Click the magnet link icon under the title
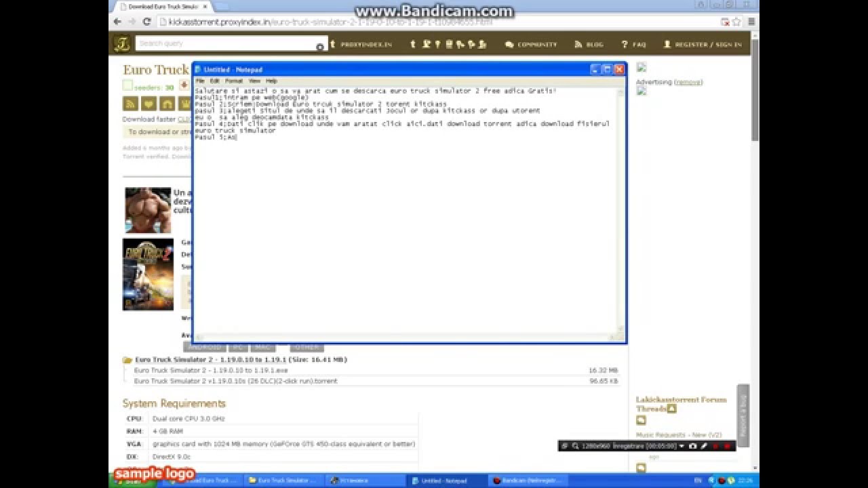 [x=167, y=104]
